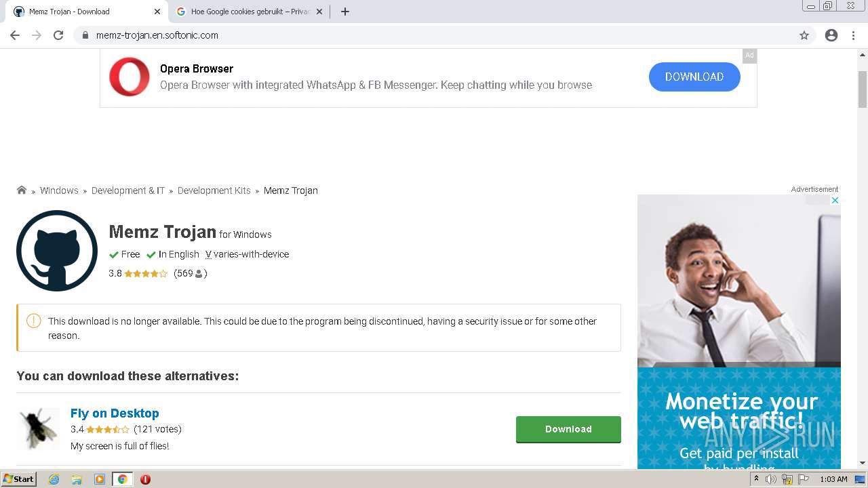Click system tray volume icon
868x488 pixels.
tap(771, 479)
